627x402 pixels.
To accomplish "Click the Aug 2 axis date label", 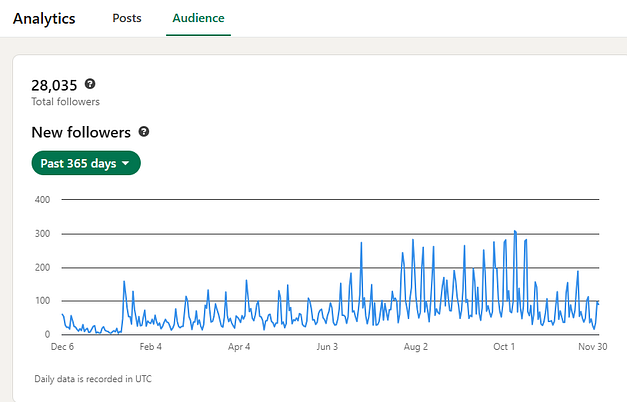I will coord(416,347).
